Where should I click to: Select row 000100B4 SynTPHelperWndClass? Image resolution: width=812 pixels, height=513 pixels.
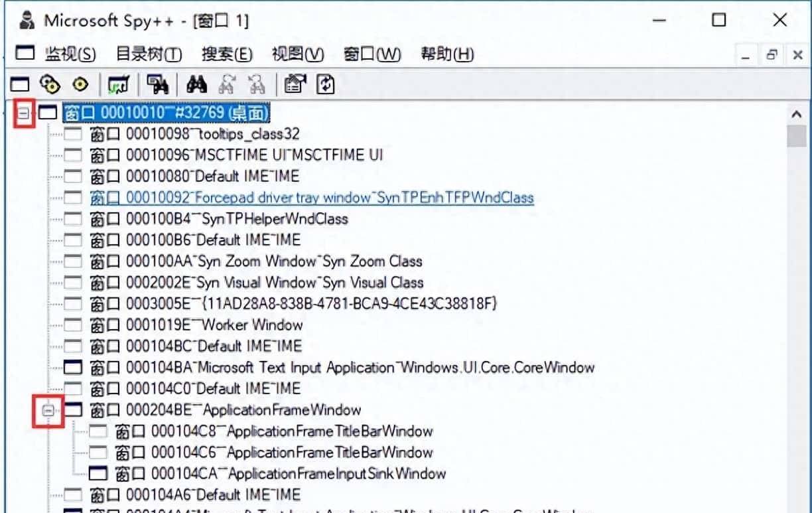pos(218,219)
